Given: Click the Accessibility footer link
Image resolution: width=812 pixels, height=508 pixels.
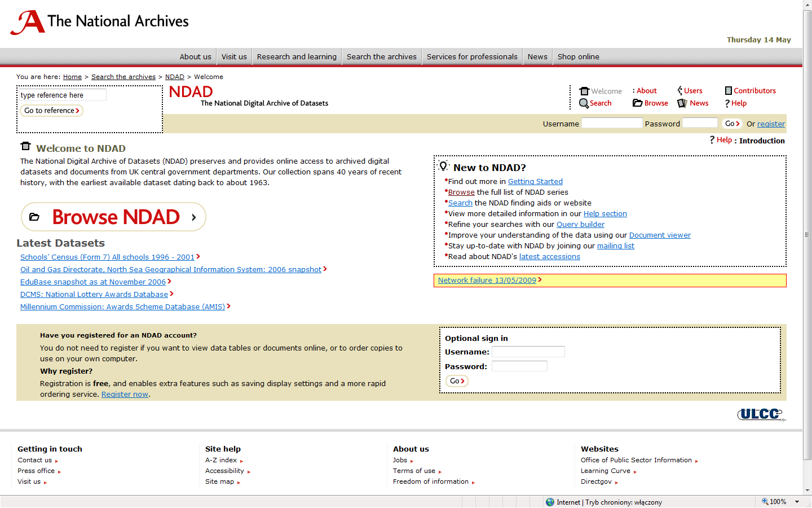Looking at the screenshot, I should [x=224, y=471].
